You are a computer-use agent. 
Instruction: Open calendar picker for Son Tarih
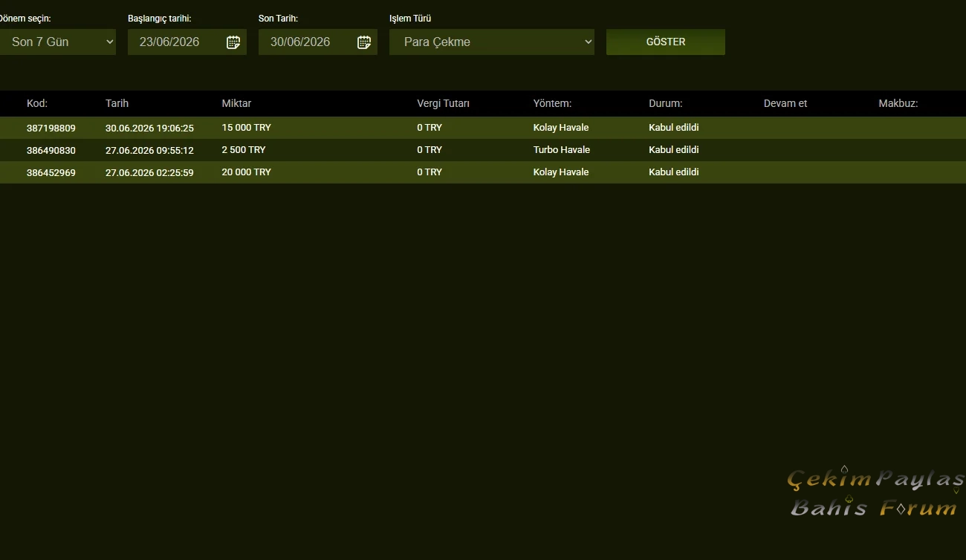[x=364, y=42]
